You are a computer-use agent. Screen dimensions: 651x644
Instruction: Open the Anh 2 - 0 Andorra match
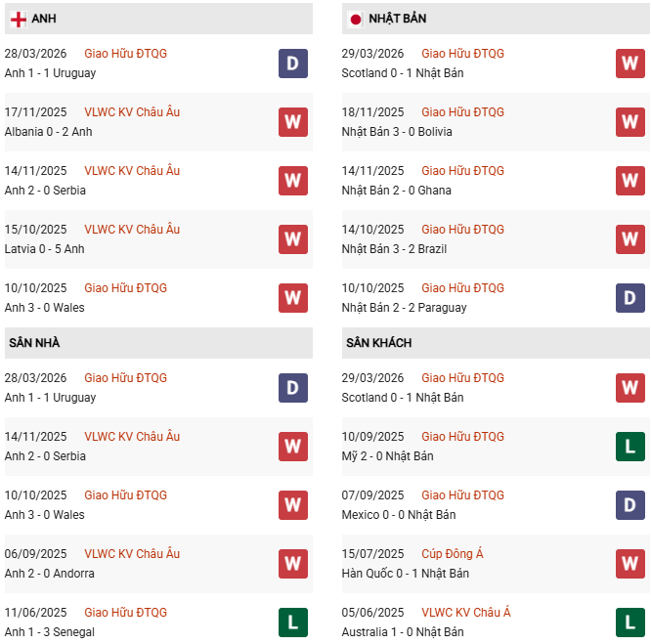[49, 574]
